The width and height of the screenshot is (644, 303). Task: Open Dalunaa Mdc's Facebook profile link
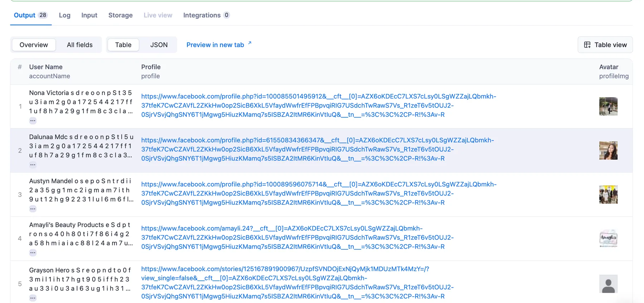tap(317, 149)
